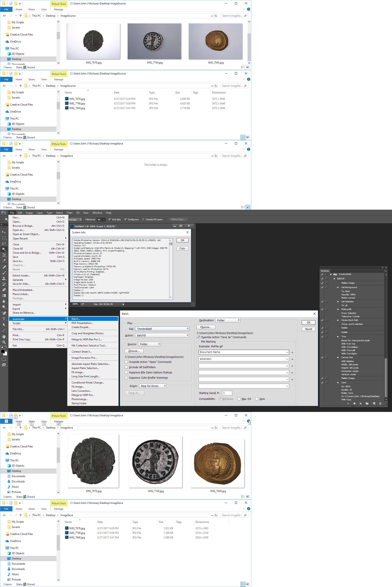Select the Clone Stamp tool
Screen dimensions: 392x587
click(4, 278)
